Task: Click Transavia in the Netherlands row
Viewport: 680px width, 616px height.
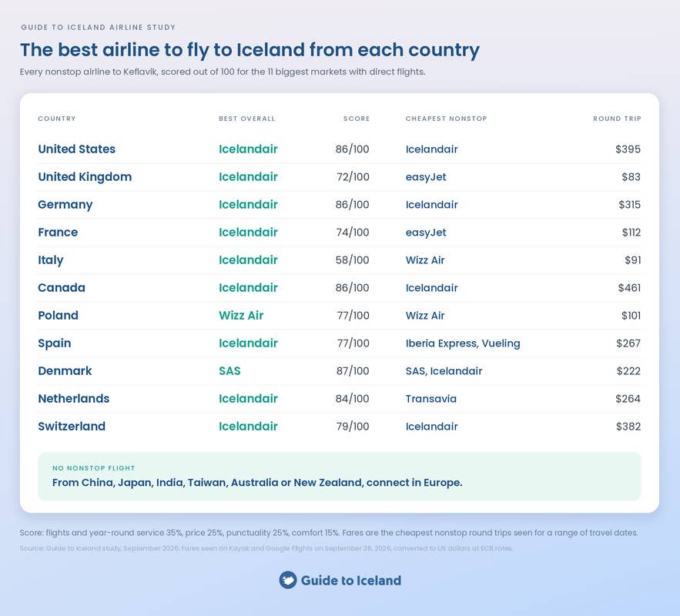Action: 431,399
